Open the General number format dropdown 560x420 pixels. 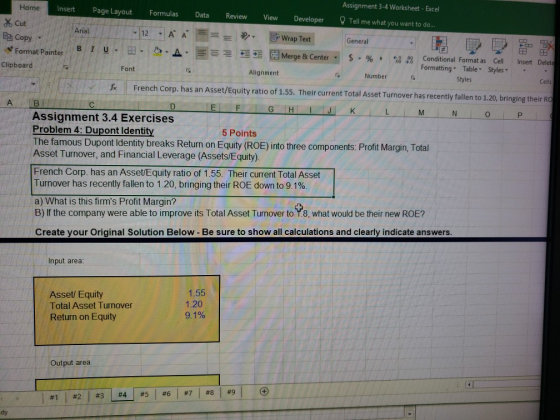point(412,43)
